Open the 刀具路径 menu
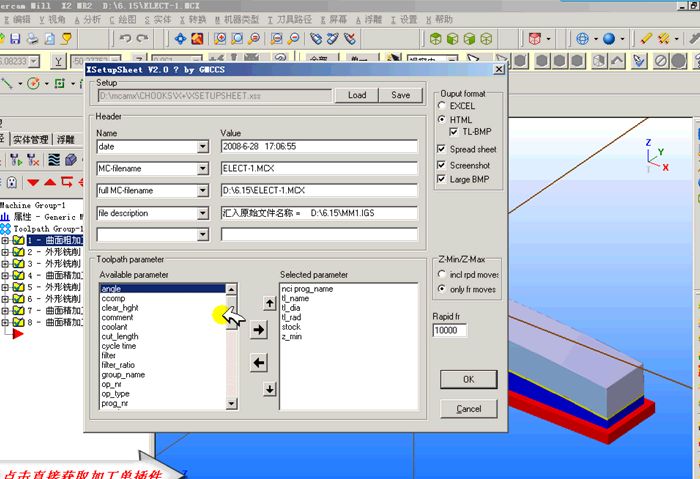Viewport: 700px width, 479px height. click(290, 19)
